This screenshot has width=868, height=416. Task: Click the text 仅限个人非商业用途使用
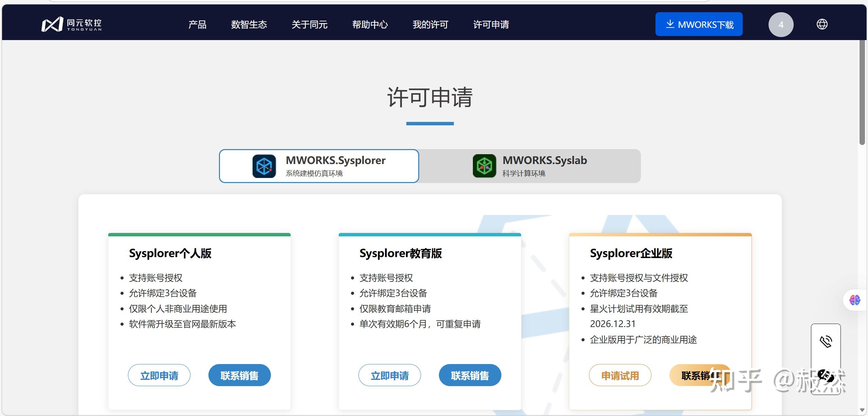click(x=178, y=309)
